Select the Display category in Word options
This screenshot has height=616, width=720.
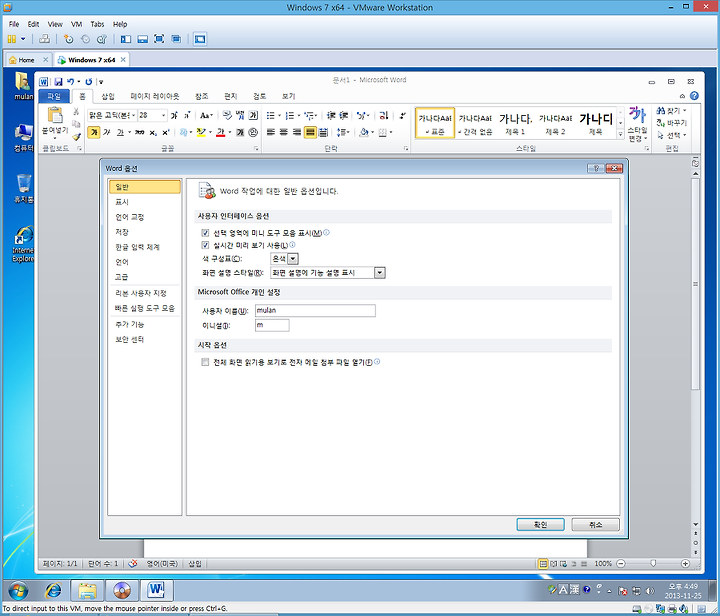click(145, 202)
